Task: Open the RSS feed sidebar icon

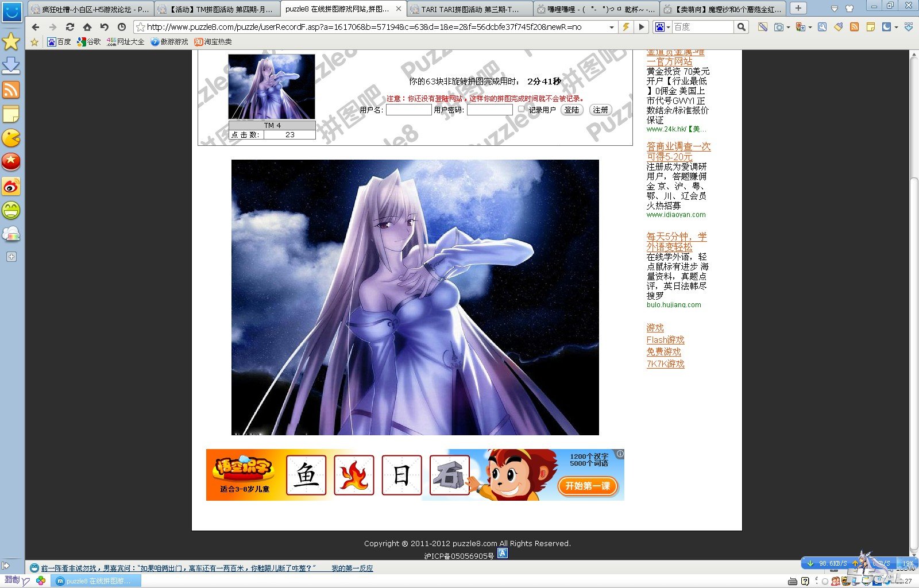Action: pos(11,90)
